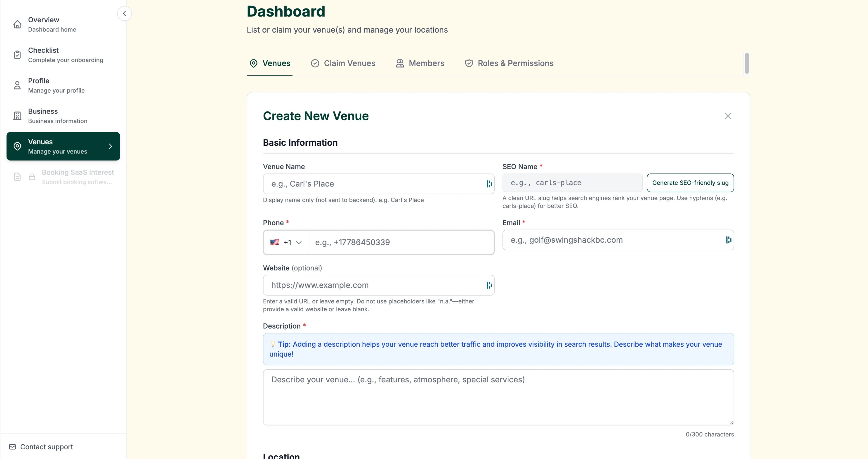Open the Roles & Permissions tab
Screen dimensions: 868x459
click(x=509, y=63)
